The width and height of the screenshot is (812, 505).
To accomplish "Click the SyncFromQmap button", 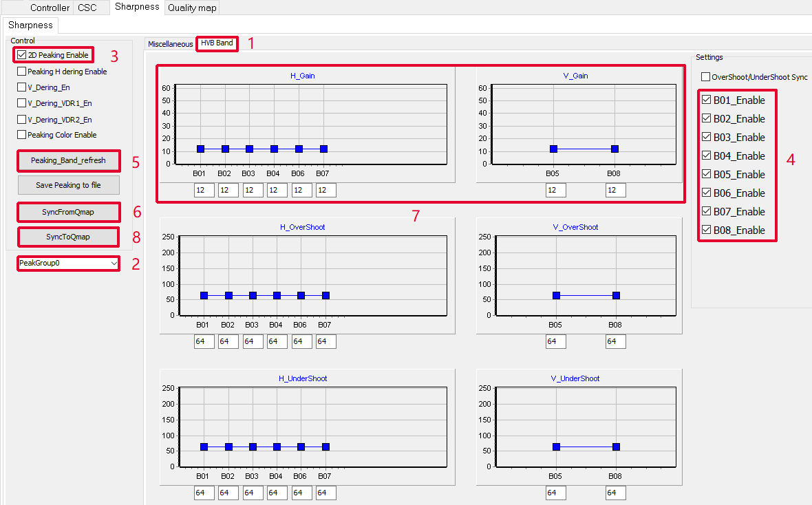I will coord(68,212).
